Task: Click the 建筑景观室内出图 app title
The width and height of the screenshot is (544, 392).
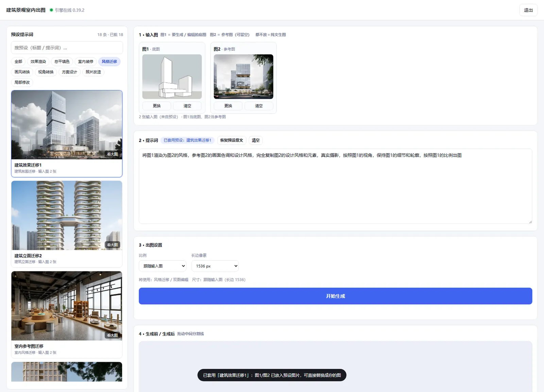Action: coord(26,10)
